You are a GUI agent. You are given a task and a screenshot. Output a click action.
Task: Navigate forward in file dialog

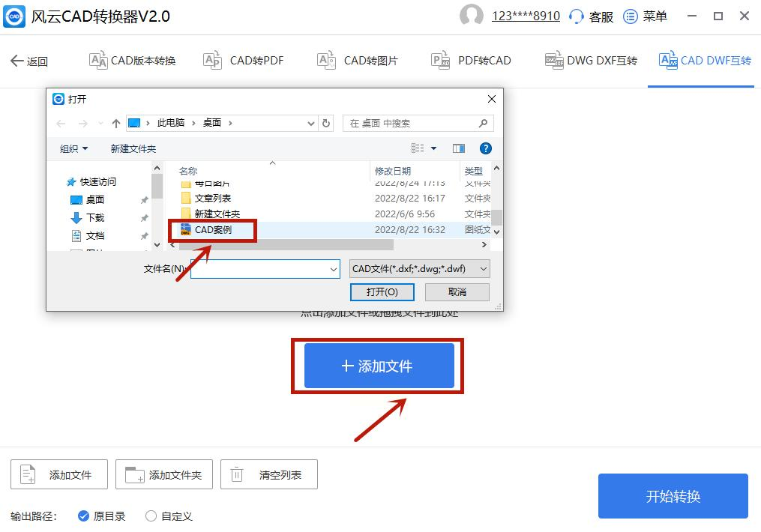click(x=83, y=124)
